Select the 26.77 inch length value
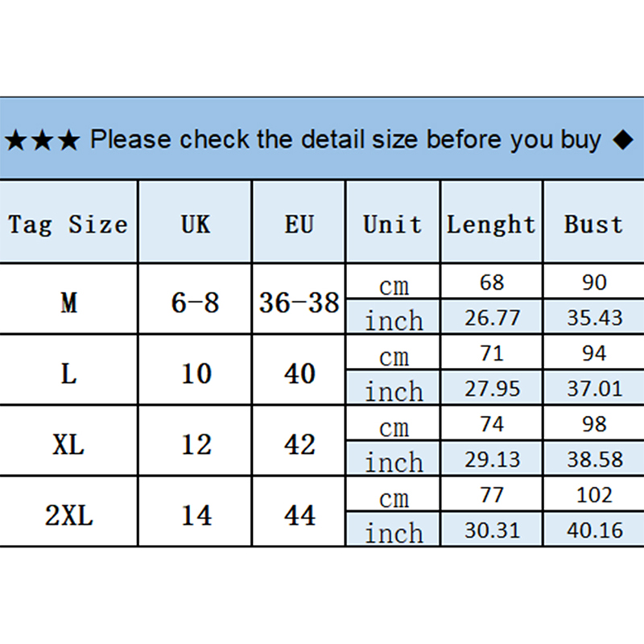 coord(492,318)
